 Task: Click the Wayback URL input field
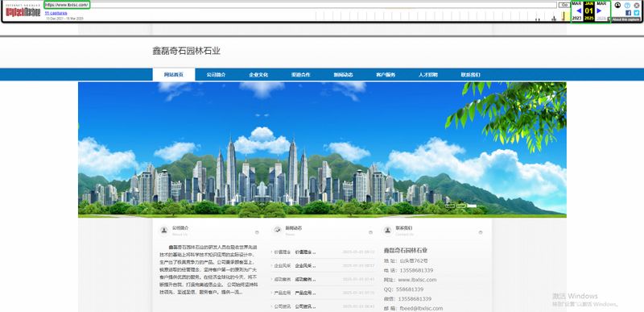point(300,5)
